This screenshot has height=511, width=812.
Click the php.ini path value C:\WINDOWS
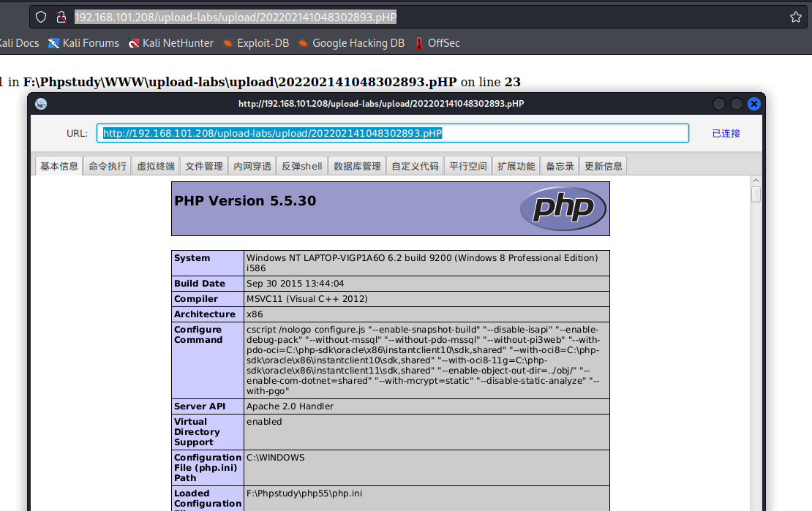pyautogui.click(x=276, y=458)
